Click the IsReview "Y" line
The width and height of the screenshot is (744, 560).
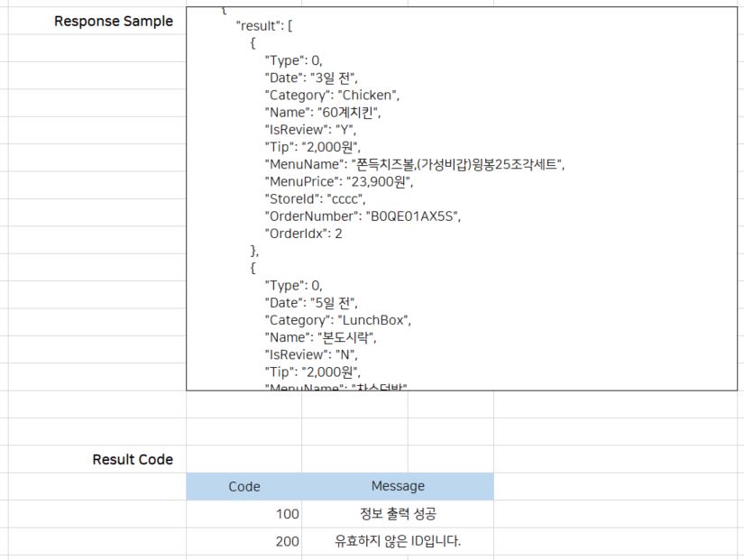click(310, 130)
